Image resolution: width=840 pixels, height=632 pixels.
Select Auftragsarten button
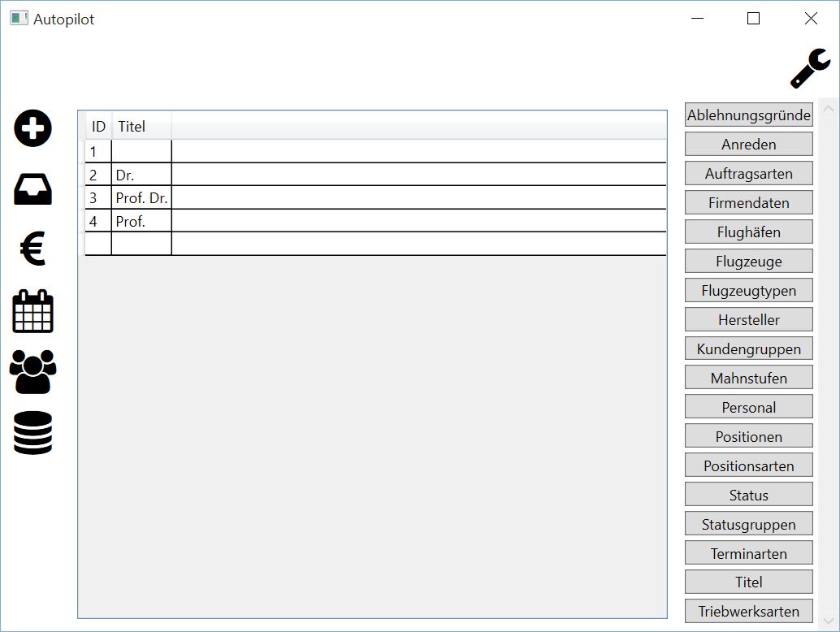748,174
